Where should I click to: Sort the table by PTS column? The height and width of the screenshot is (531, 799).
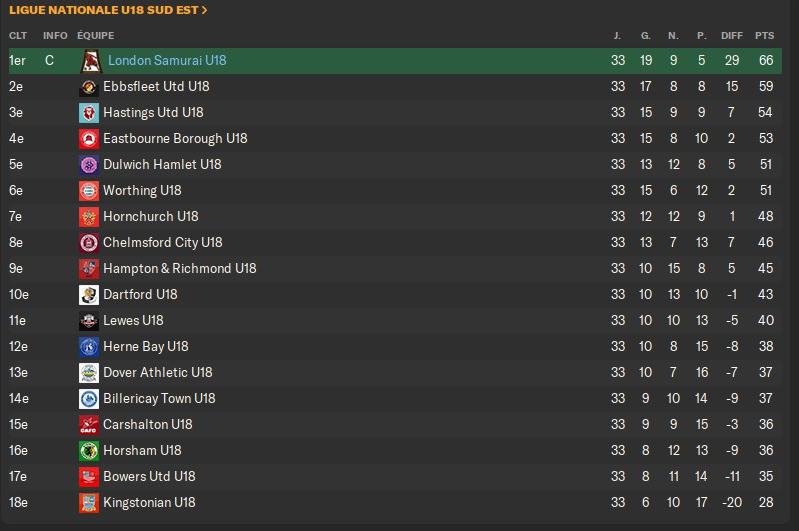(x=765, y=36)
